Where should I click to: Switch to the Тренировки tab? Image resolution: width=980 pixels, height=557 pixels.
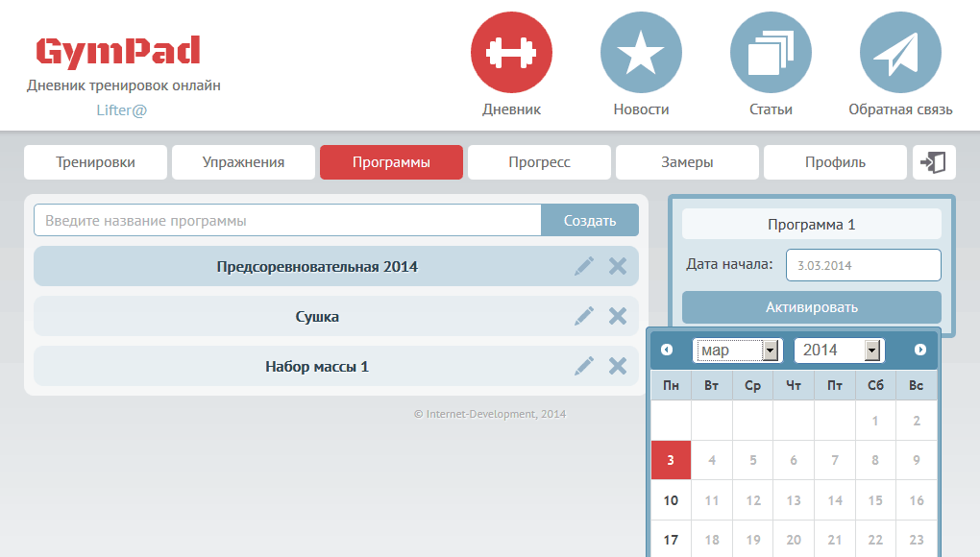(x=95, y=162)
